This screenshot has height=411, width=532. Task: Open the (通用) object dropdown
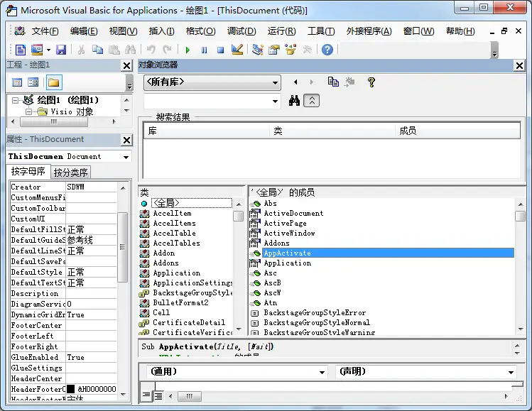[x=322, y=373]
